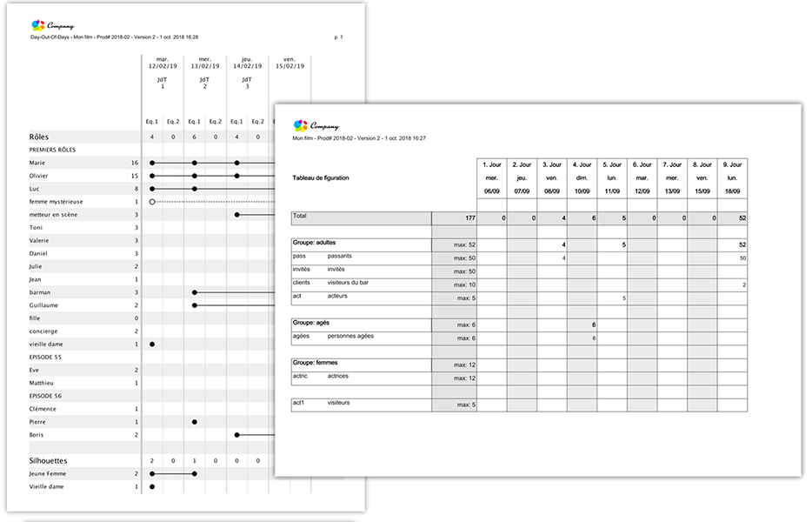Click the "Silhouettes" section heading
Screen dimensions: 812x522
pos(48,461)
